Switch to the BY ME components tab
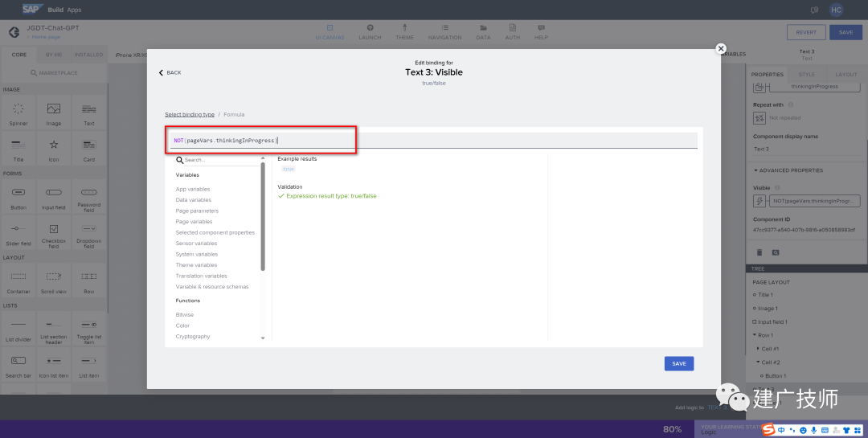The width and height of the screenshot is (868, 438). coord(54,55)
